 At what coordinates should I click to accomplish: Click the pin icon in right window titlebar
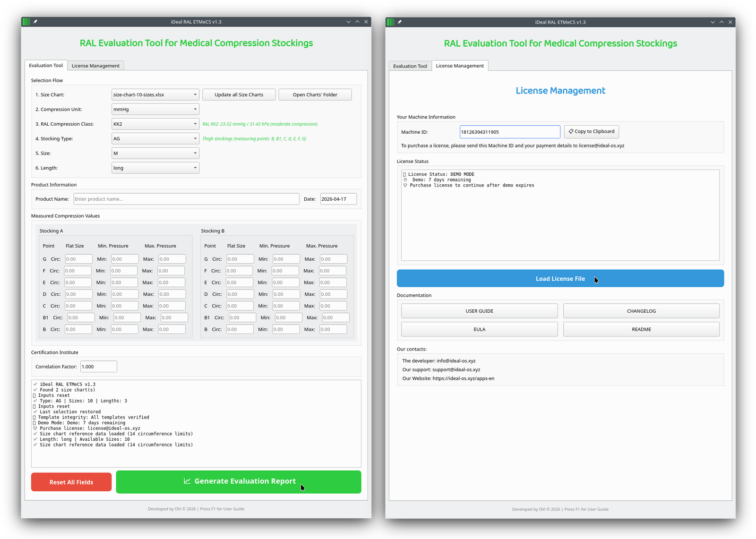(399, 22)
